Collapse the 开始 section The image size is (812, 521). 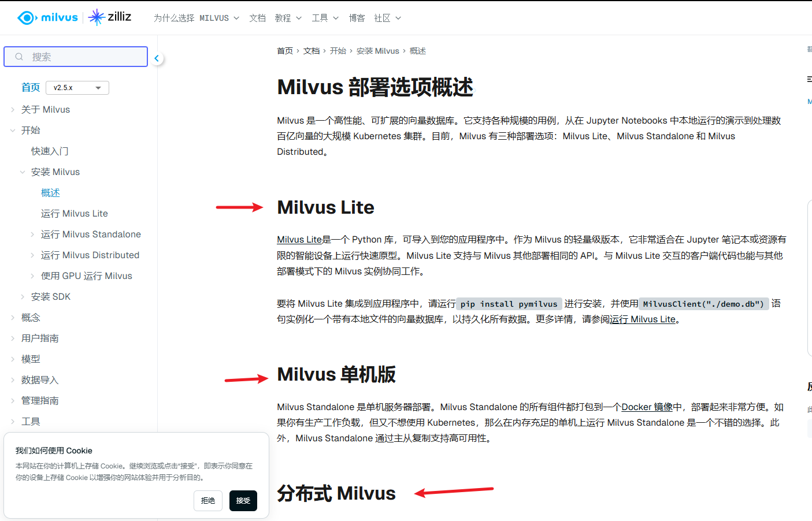13,131
